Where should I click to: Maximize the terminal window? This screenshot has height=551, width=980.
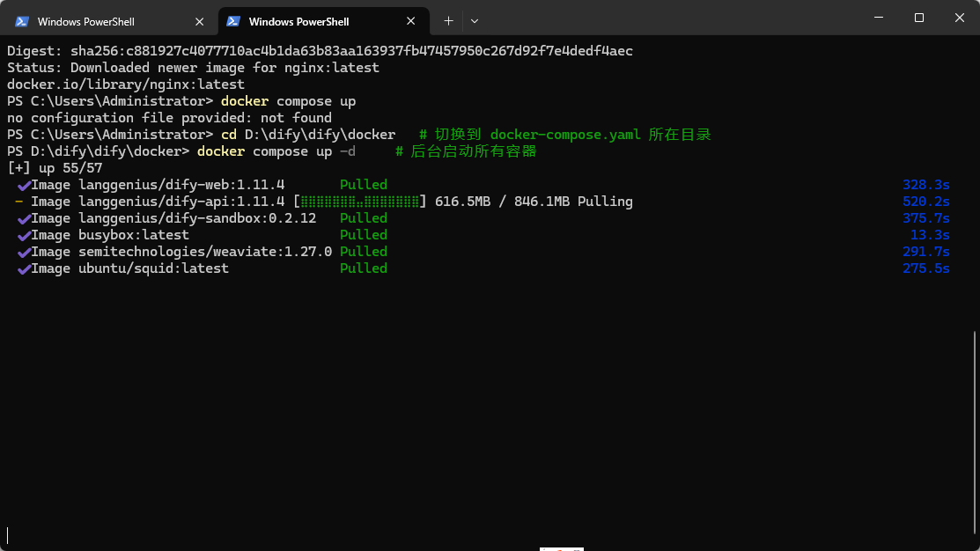[x=918, y=18]
